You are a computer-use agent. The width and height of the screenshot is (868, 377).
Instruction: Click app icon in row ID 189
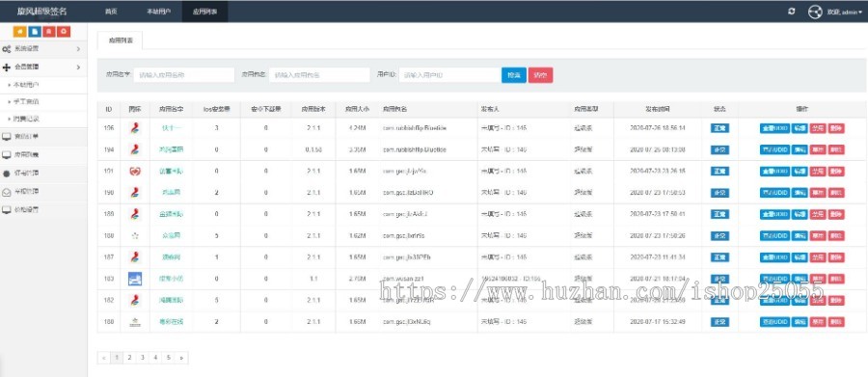[x=135, y=214]
